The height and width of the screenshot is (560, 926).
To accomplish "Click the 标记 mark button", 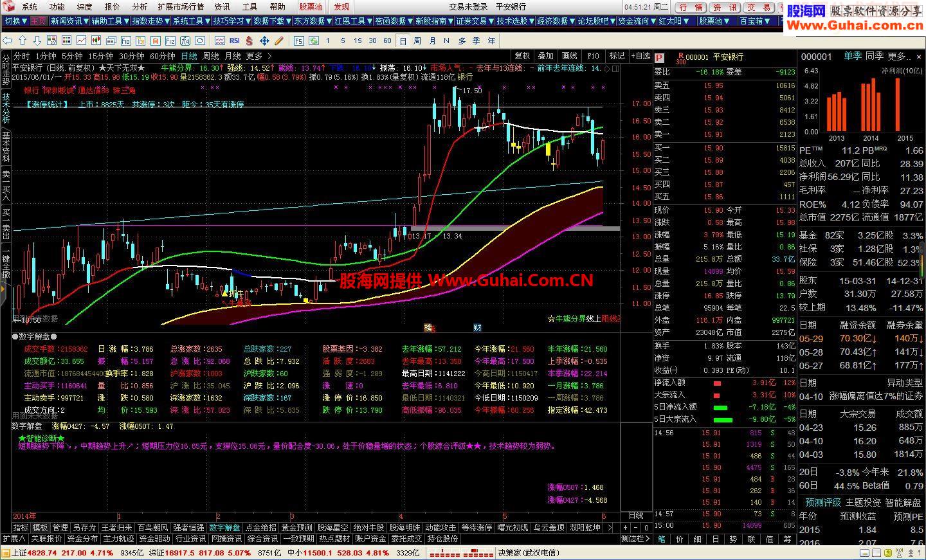I will click(x=617, y=56).
